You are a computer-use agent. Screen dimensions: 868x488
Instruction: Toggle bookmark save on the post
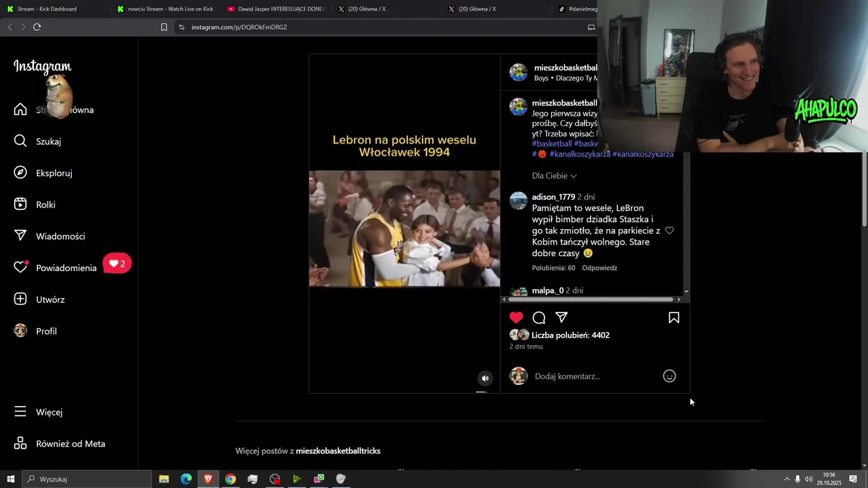[x=674, y=317]
